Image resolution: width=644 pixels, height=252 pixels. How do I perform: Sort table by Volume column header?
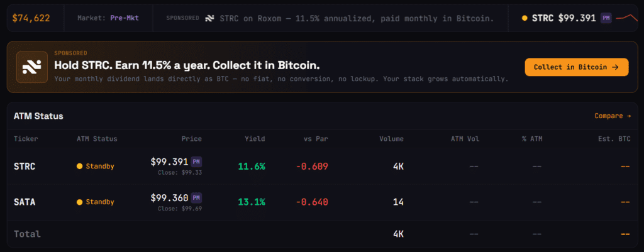pos(391,139)
